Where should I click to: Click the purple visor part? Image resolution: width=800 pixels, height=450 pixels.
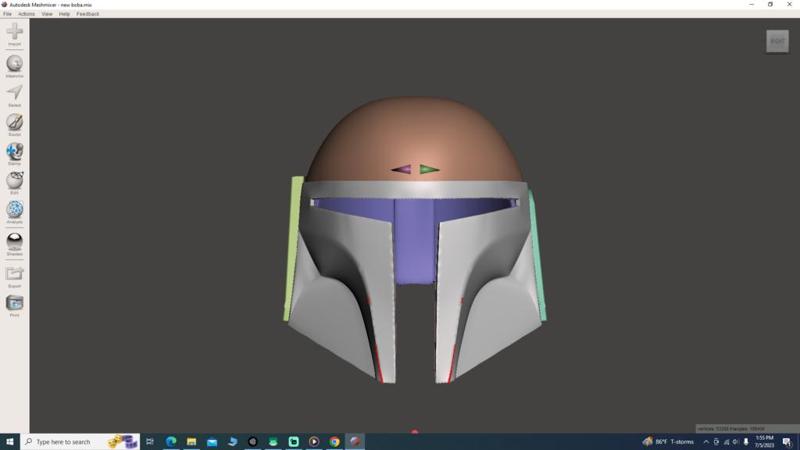[414, 240]
